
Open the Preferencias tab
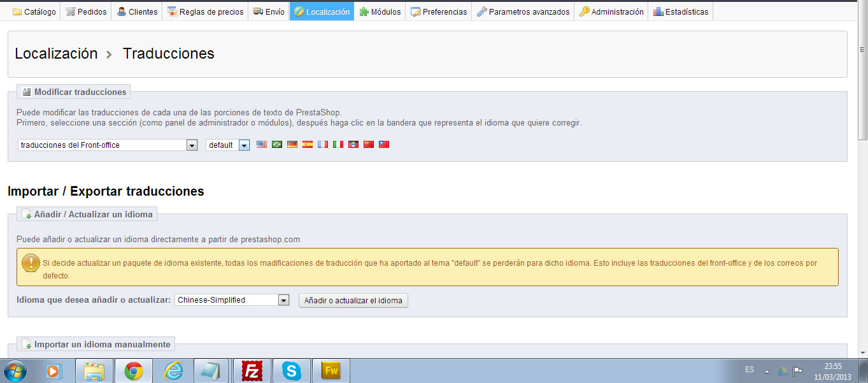[x=439, y=11]
